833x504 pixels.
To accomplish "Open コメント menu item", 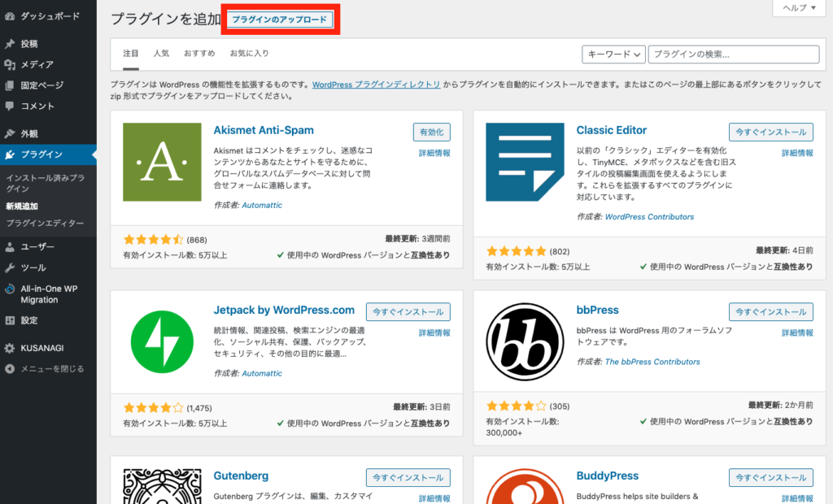I will click(48, 106).
